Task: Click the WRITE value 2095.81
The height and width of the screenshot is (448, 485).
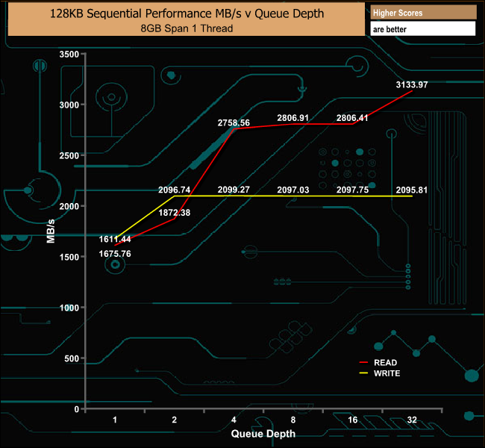Action: point(412,190)
